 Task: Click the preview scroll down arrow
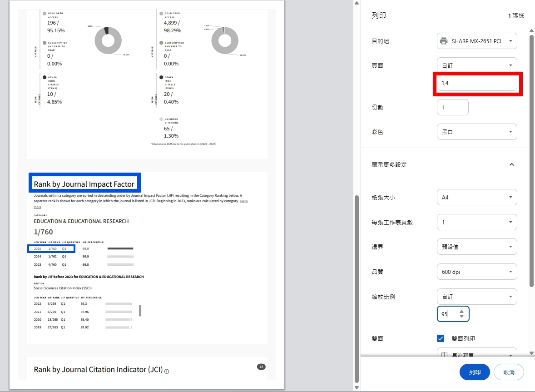click(x=357, y=387)
